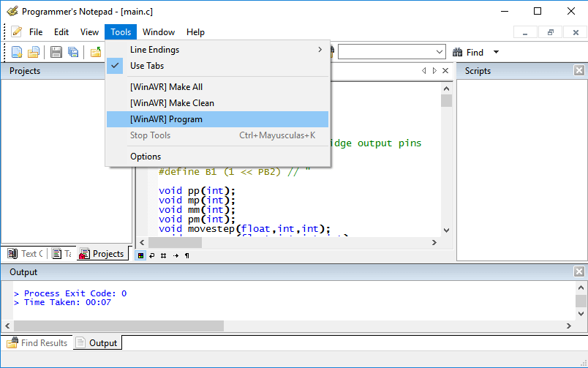The image size is (588, 368).
Task: Run [WinAVR] Make All
Action: [x=217, y=87]
